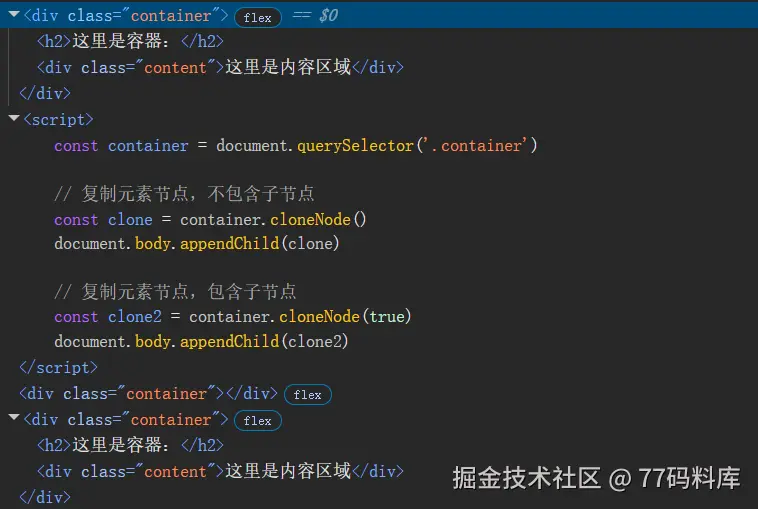Select the h2 inside last container

pos(131,445)
